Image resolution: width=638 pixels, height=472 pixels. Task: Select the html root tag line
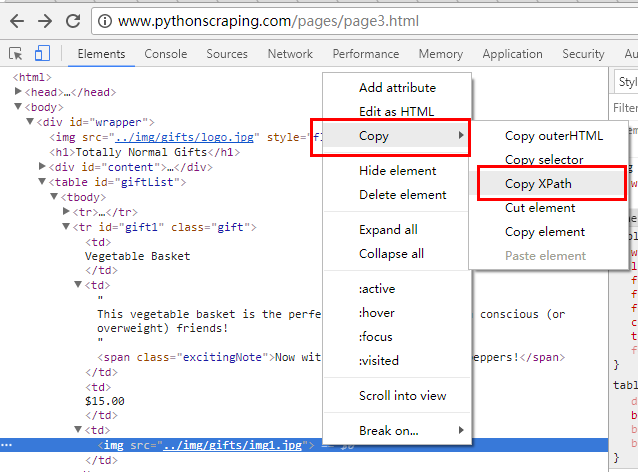click(32, 77)
